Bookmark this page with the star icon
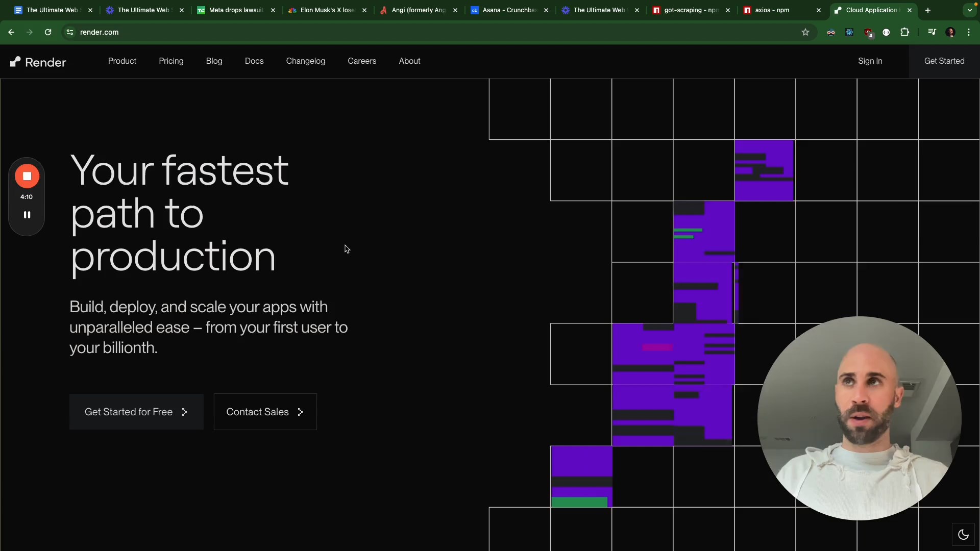980x551 pixels. pyautogui.click(x=805, y=32)
